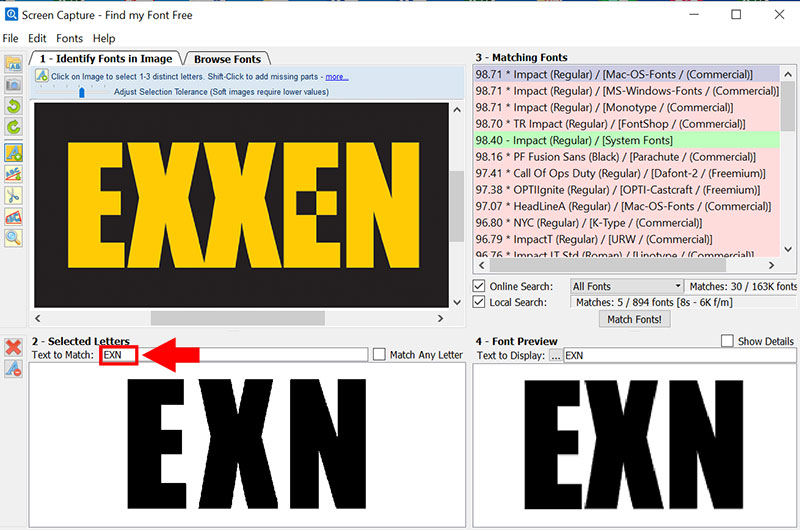The width and height of the screenshot is (800, 530).
Task: Click Matches: 30 / 163K fonts status
Action: [x=742, y=287]
